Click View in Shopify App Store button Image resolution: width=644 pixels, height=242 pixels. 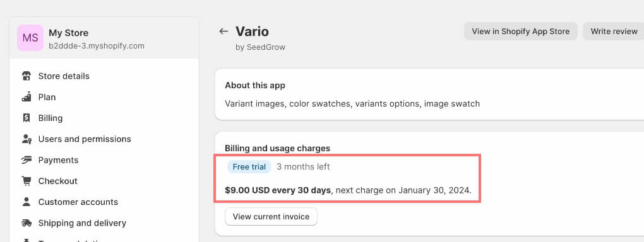click(521, 31)
